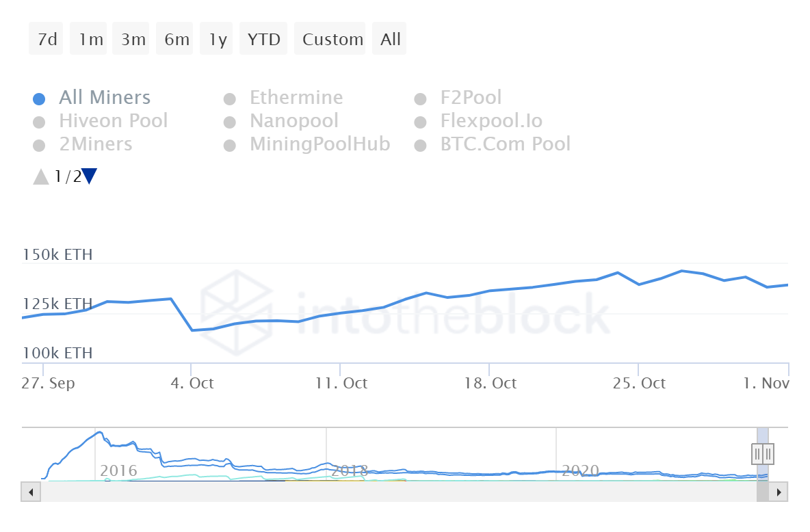This screenshot has width=810, height=532.
Task: Show the F2Pool series
Action: [x=471, y=98]
